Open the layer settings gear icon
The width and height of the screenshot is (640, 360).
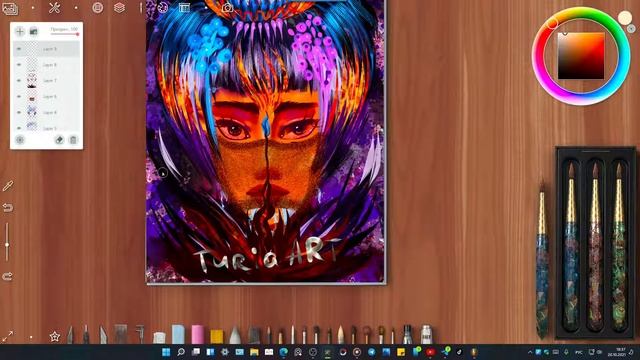click(x=20, y=140)
